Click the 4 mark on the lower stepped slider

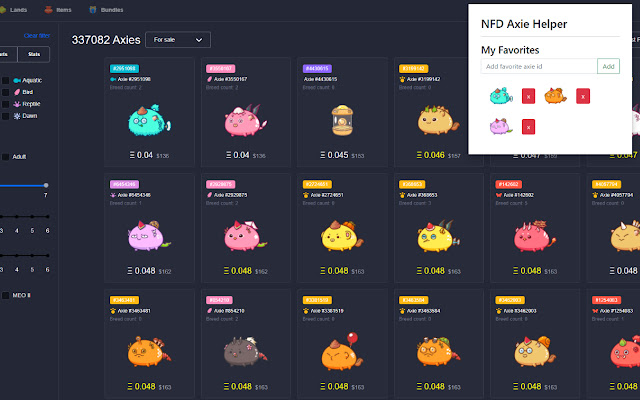[17, 256]
